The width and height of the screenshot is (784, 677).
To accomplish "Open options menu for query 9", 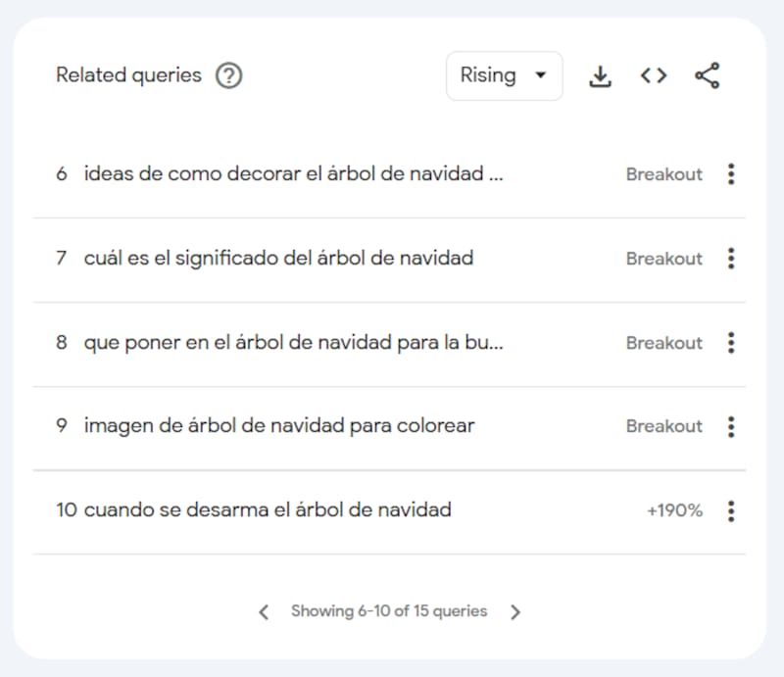I will point(731,427).
